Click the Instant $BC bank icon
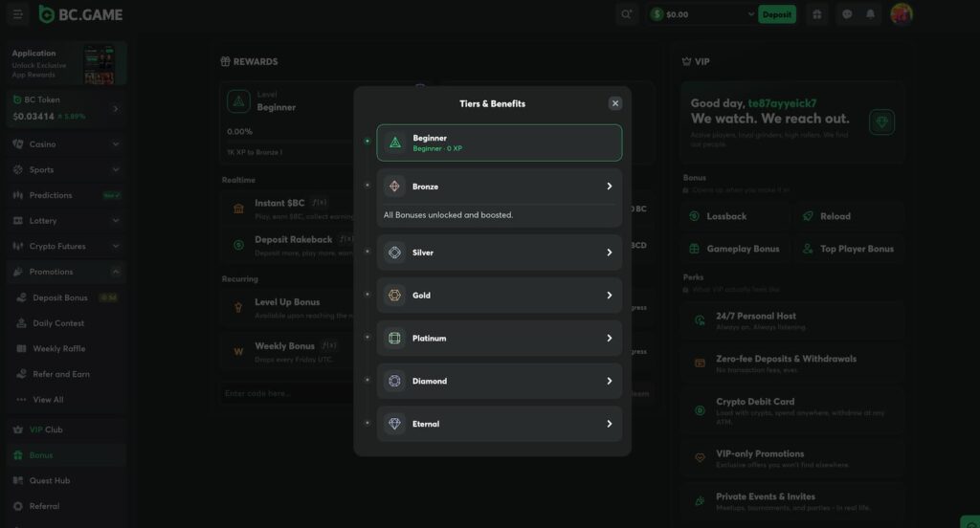The height and width of the screenshot is (528, 980). point(238,209)
